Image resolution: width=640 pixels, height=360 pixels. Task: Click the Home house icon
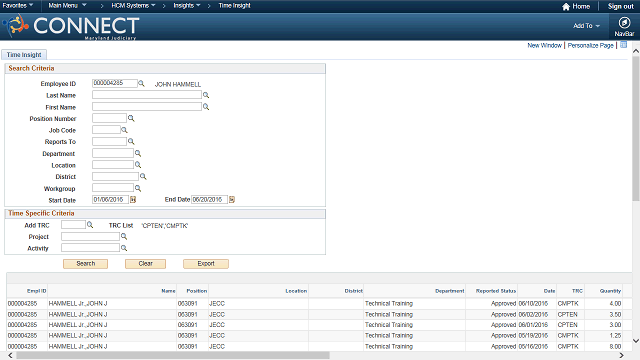tap(566, 7)
